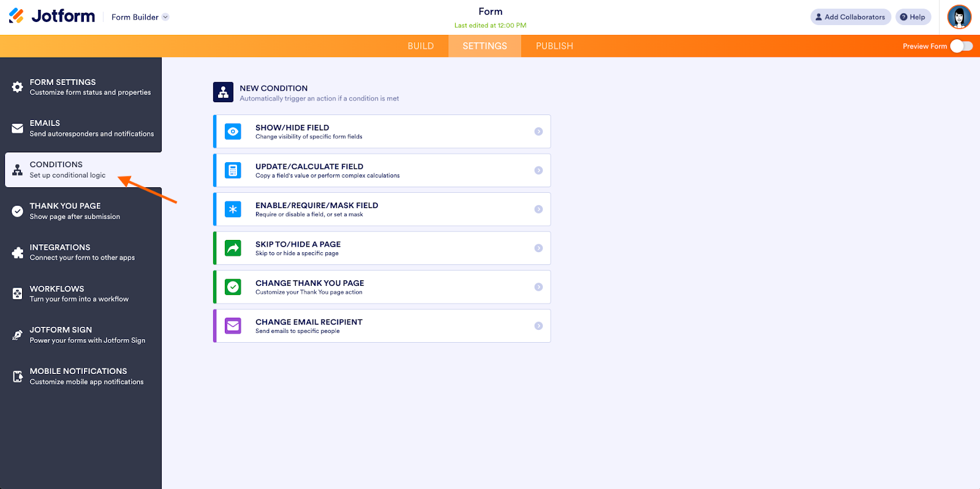Open the Form Builder dropdown

click(140, 17)
